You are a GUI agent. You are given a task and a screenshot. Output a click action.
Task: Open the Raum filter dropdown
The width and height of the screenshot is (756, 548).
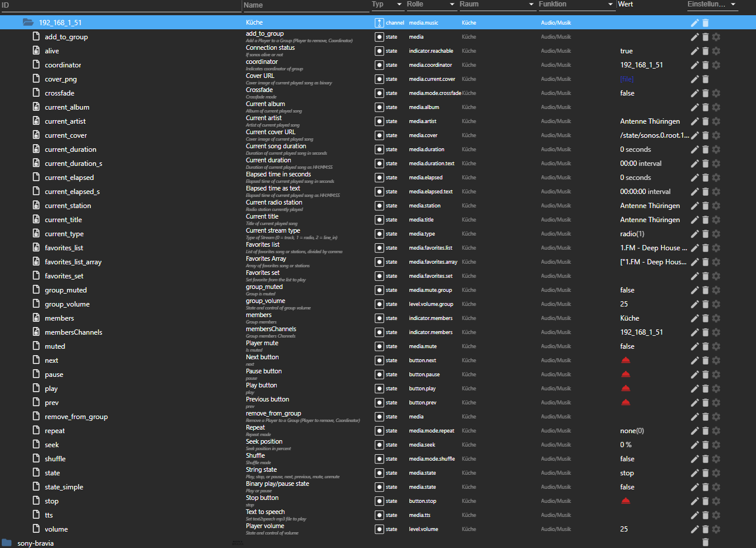click(x=531, y=5)
